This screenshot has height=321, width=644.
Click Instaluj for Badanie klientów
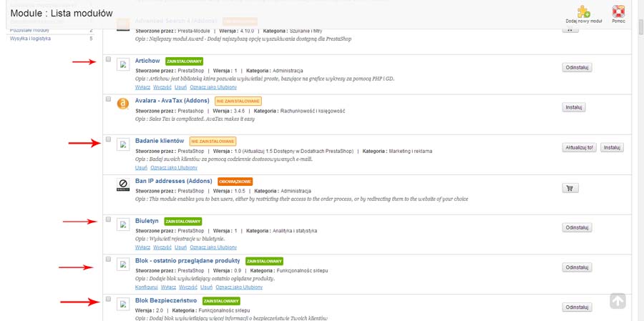pyautogui.click(x=612, y=147)
